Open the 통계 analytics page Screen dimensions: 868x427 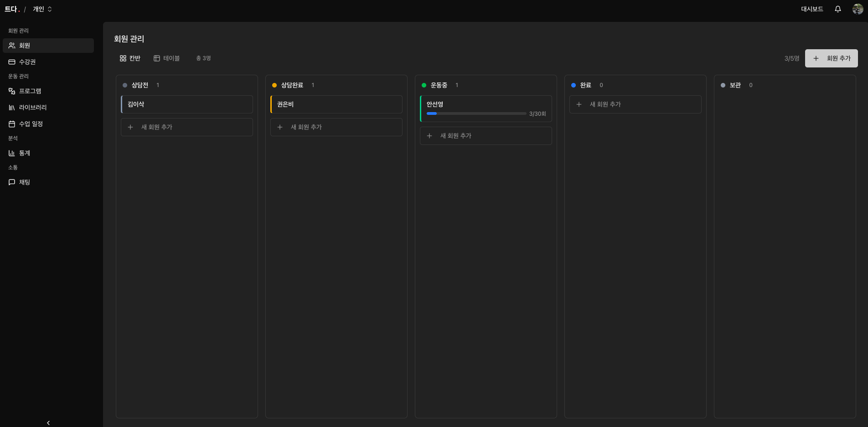[x=25, y=153]
